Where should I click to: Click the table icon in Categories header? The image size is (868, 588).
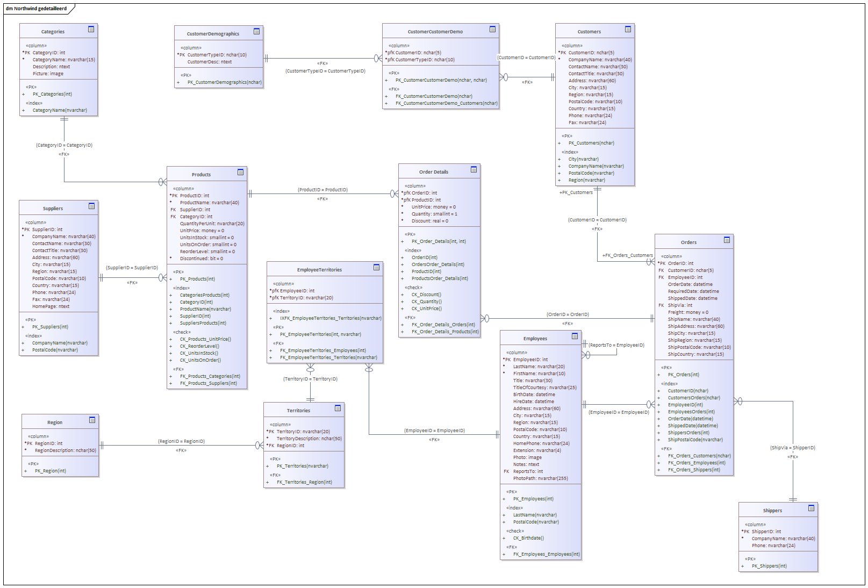pos(91,30)
